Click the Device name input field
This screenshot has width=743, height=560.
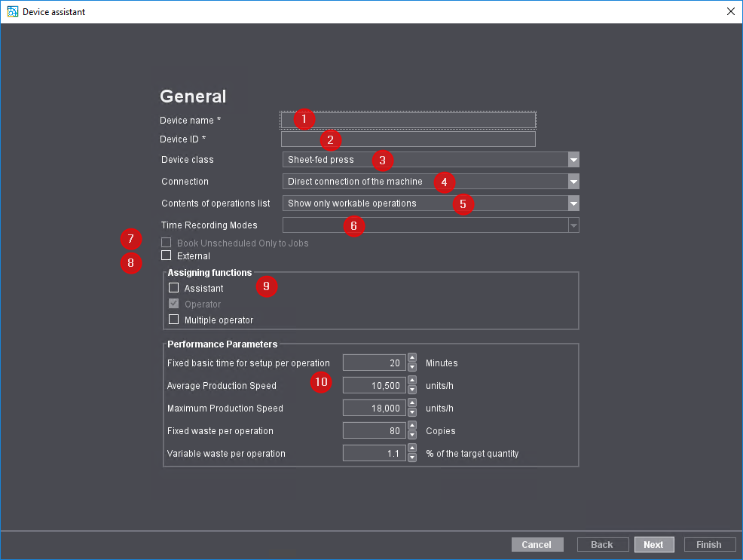(x=407, y=119)
